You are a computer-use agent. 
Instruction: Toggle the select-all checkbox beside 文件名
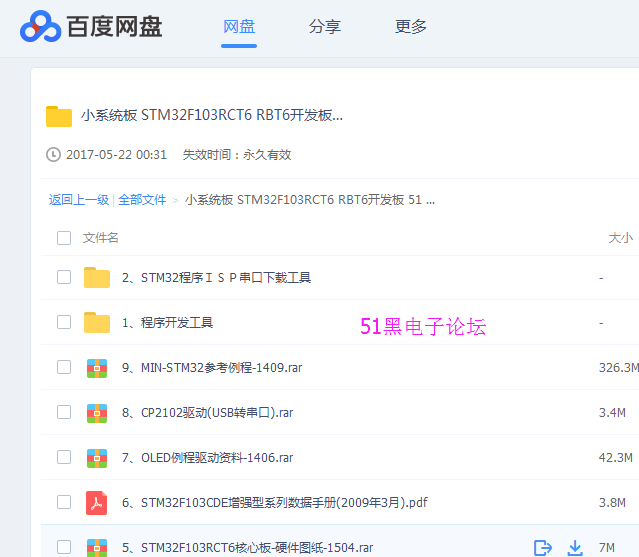coord(64,238)
